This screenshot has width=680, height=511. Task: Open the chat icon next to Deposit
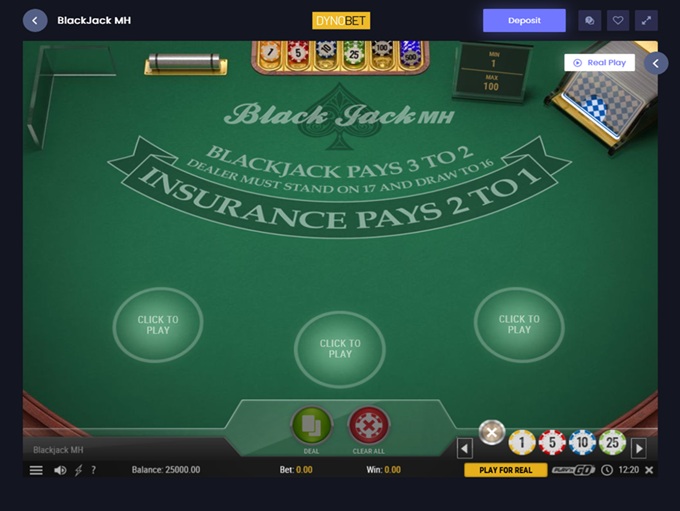point(589,20)
